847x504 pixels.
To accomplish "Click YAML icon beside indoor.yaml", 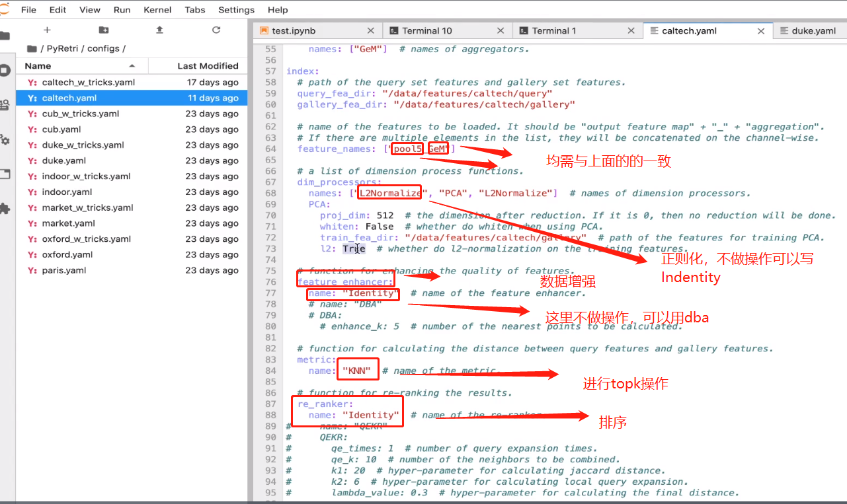I will point(32,192).
